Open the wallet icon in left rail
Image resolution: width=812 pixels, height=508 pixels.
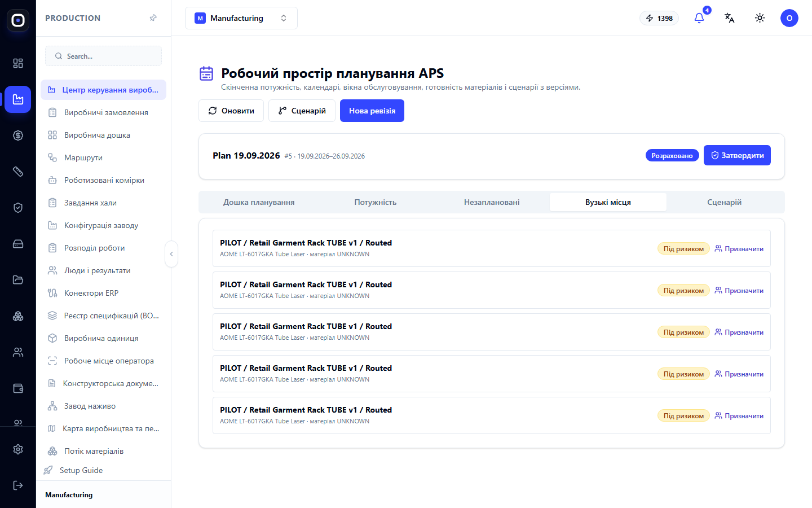[x=18, y=388]
